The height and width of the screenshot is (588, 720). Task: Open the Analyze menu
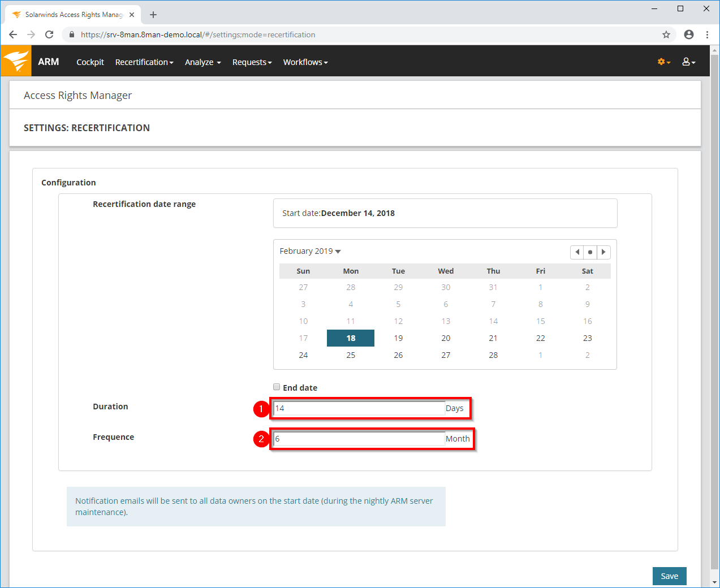tap(202, 62)
